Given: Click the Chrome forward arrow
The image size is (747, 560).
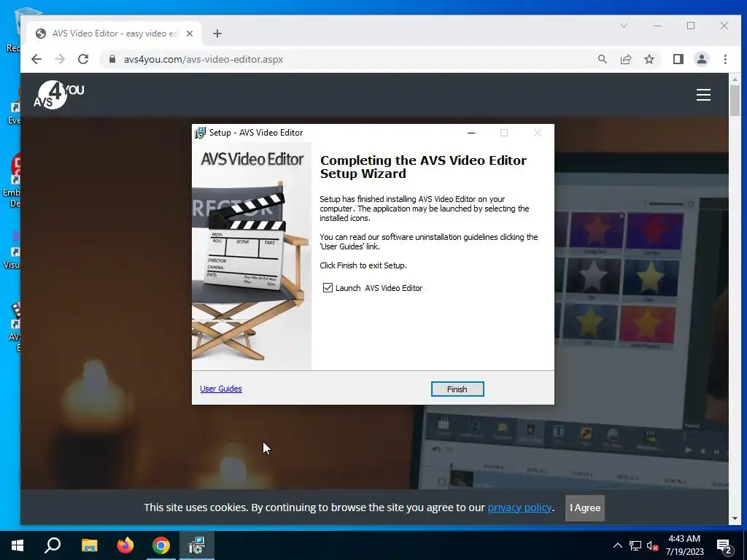Looking at the screenshot, I should [60, 59].
